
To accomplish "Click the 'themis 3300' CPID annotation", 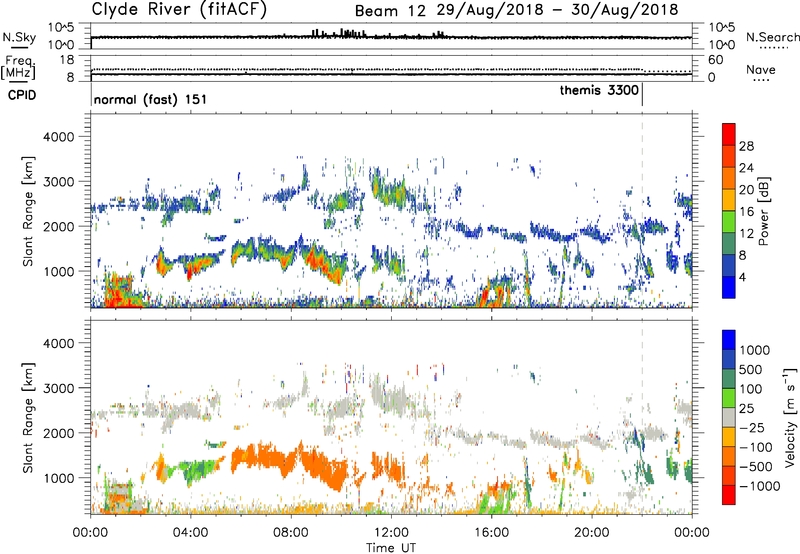I will click(x=599, y=90).
